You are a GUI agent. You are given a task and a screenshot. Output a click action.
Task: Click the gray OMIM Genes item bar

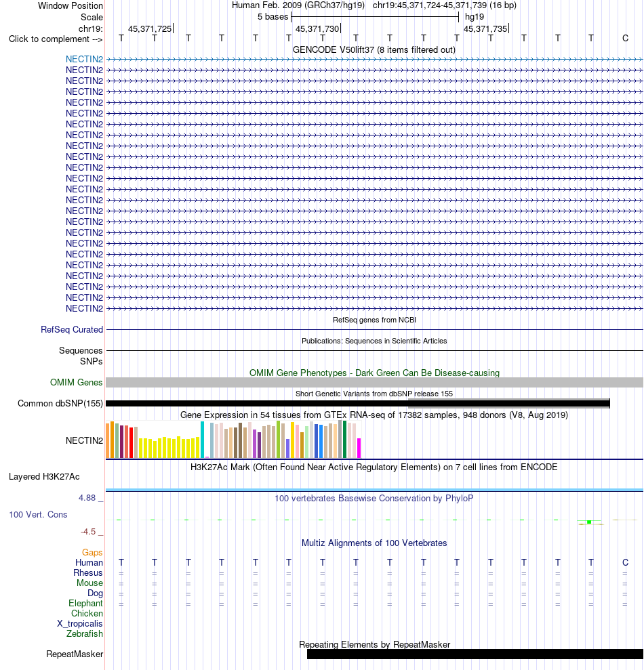tap(374, 383)
